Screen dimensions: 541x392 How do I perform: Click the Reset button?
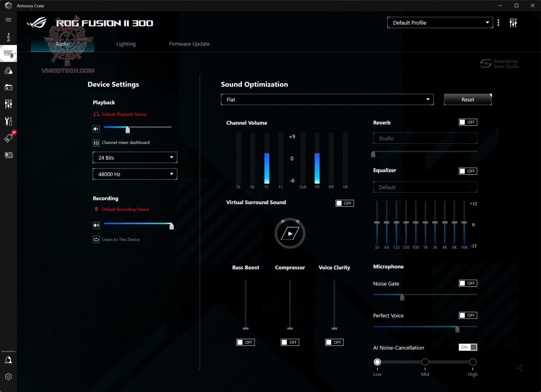click(467, 99)
